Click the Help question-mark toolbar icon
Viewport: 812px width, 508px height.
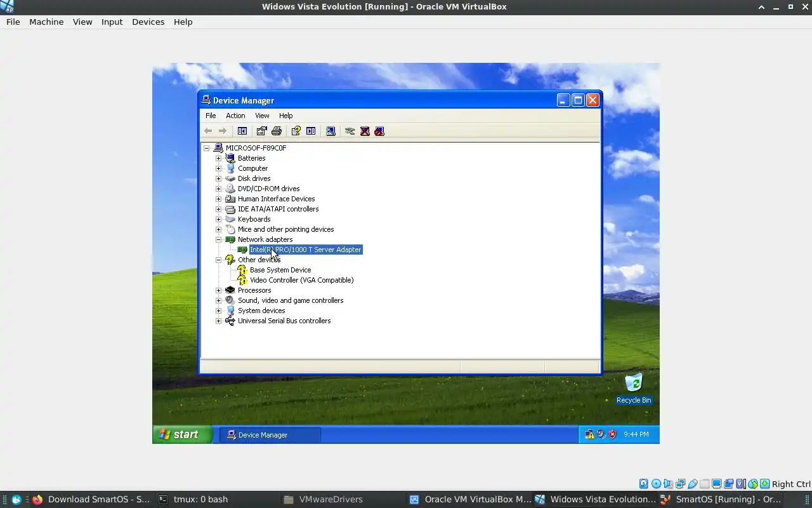pyautogui.click(x=296, y=131)
